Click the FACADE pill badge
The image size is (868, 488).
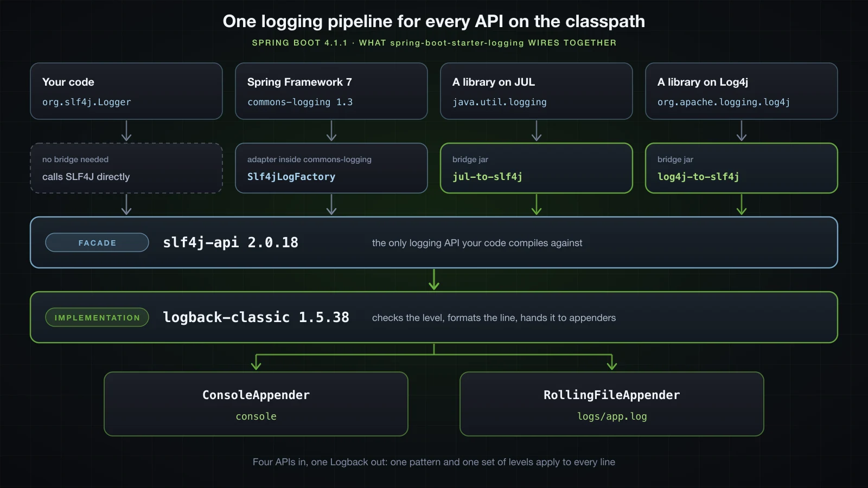97,242
